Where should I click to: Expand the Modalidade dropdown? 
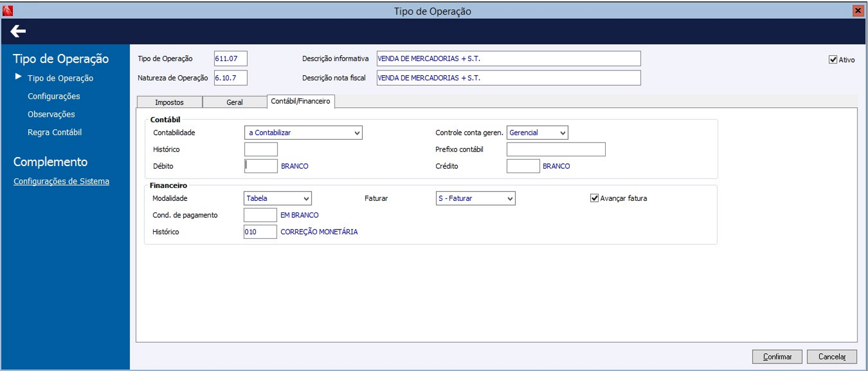pos(278,198)
